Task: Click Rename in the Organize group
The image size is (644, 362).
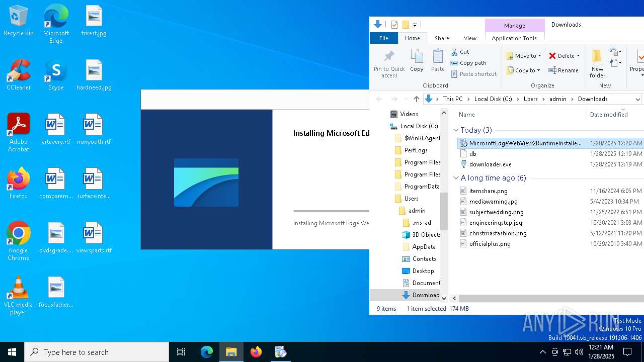Action: (x=563, y=70)
